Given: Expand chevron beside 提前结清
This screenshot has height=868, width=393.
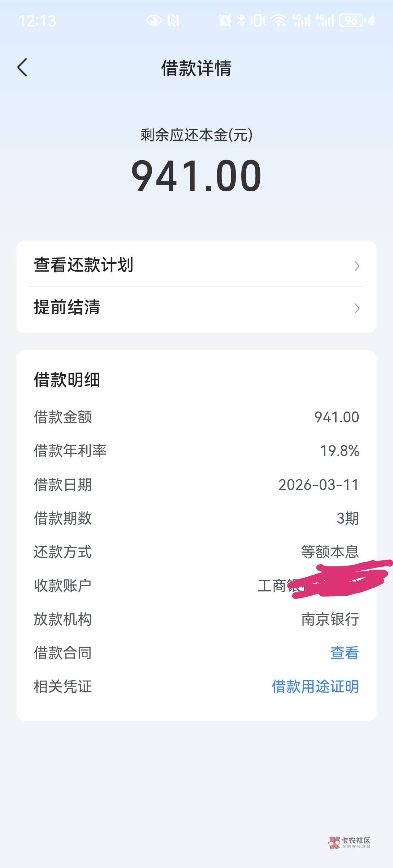Looking at the screenshot, I should tap(357, 309).
